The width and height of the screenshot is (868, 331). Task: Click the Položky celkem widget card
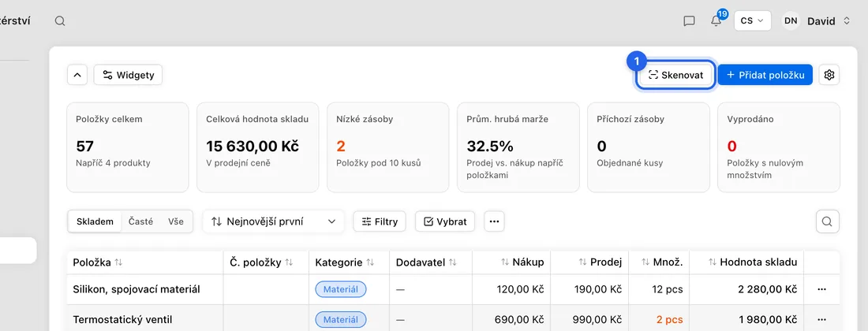[128, 147]
